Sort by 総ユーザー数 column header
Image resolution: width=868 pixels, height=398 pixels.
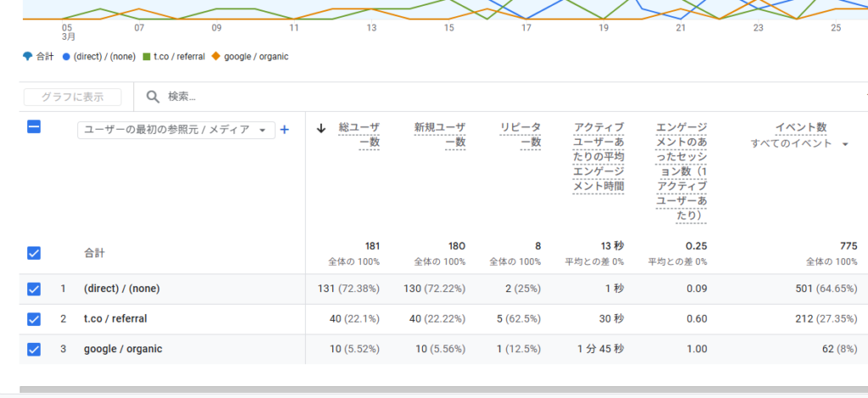(359, 135)
